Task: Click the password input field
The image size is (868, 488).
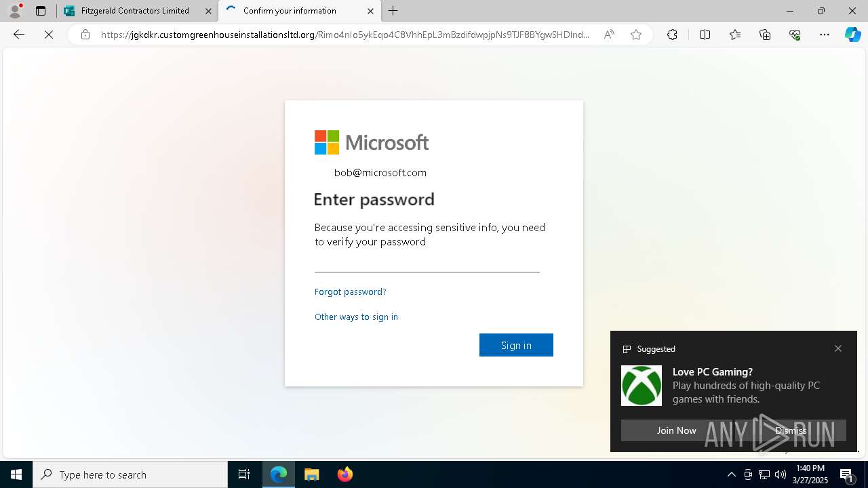Action: [427, 262]
